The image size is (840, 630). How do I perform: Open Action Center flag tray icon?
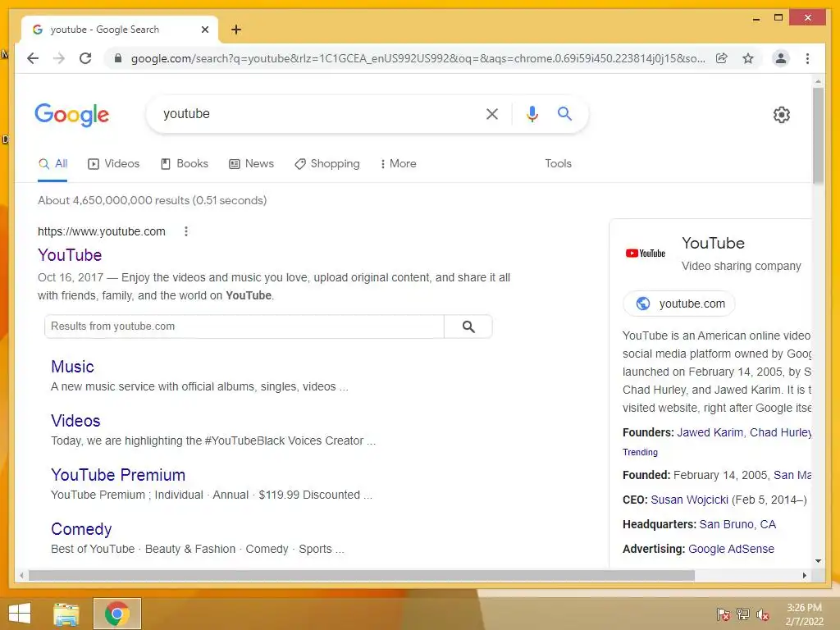pos(724,614)
